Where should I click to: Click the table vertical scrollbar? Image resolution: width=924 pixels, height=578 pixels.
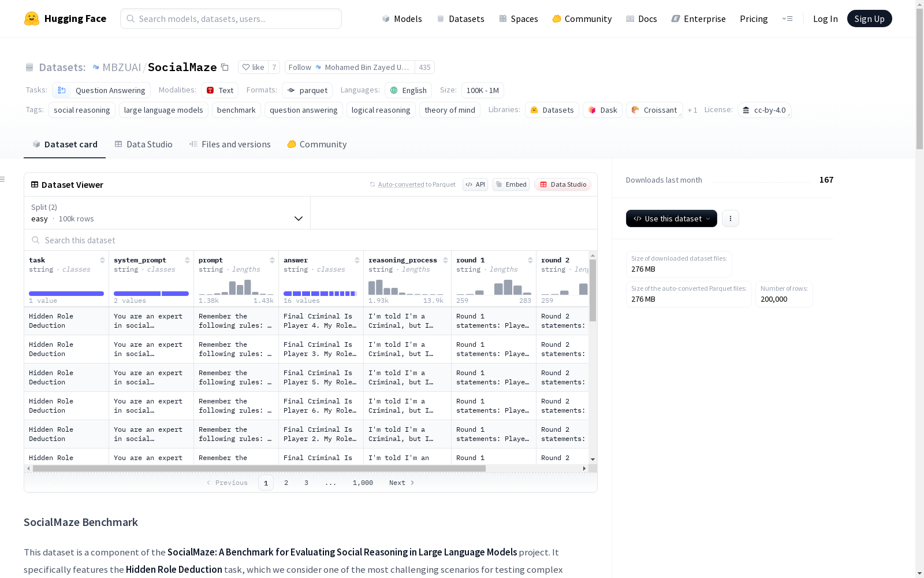tap(593, 290)
